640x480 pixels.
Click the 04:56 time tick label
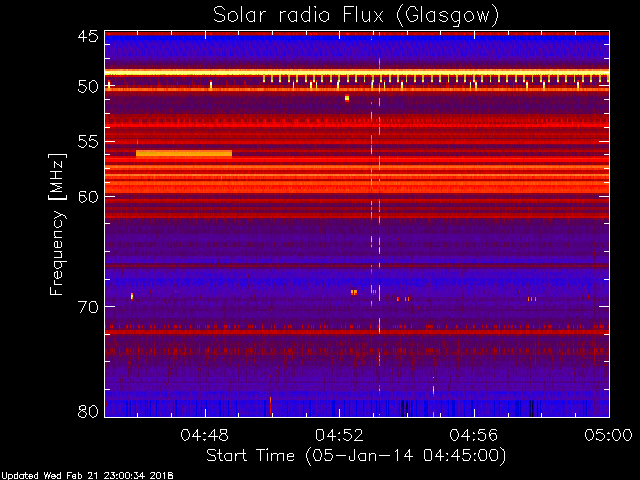coord(474,435)
